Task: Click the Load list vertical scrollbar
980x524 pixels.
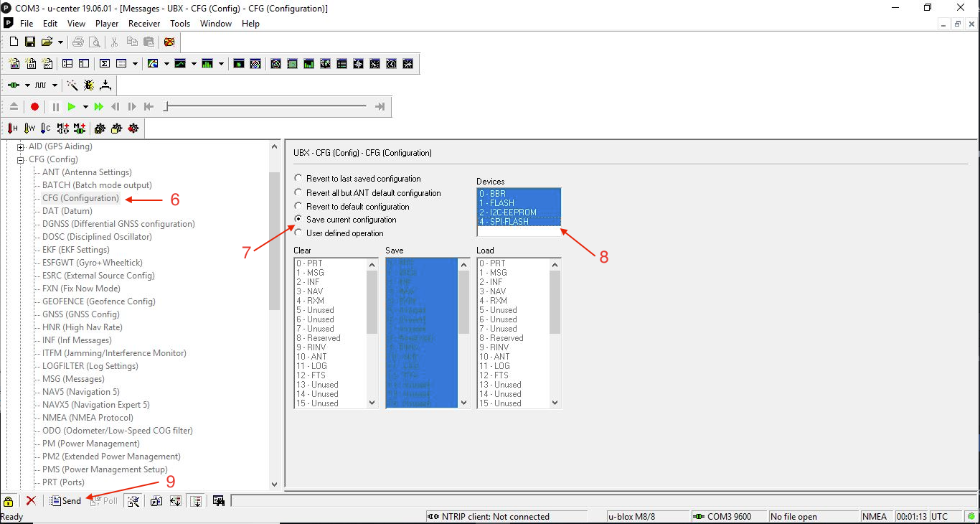Action: (x=555, y=333)
